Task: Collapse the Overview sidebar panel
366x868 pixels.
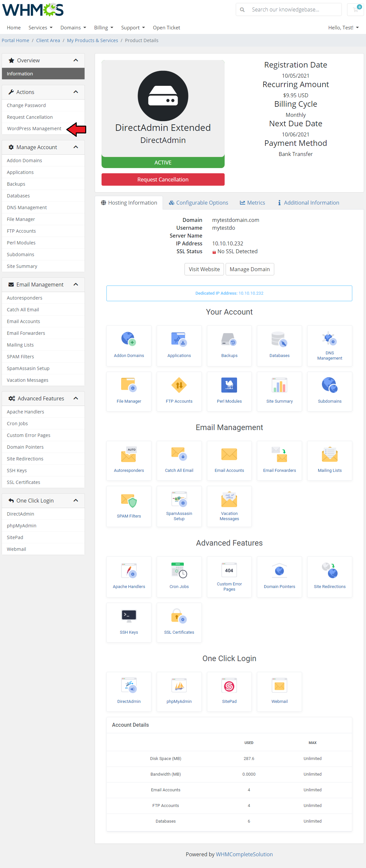Action: 76,60
